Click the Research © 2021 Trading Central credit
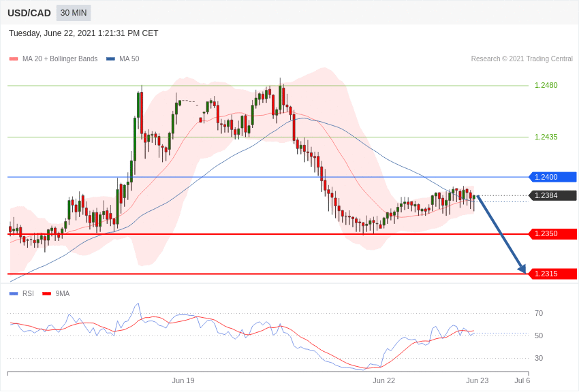Viewport: 579px width, 392px height. pyautogui.click(x=522, y=59)
